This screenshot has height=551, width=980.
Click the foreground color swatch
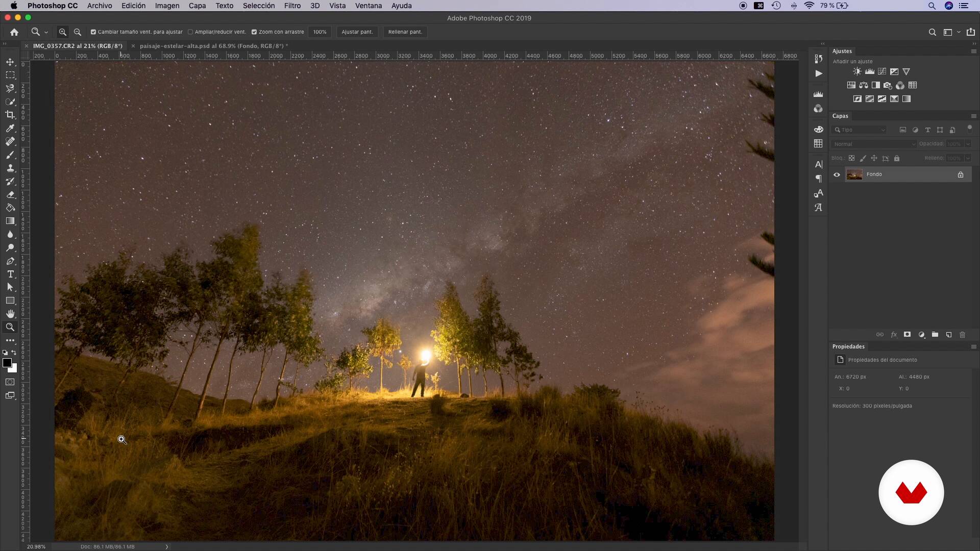click(7, 363)
